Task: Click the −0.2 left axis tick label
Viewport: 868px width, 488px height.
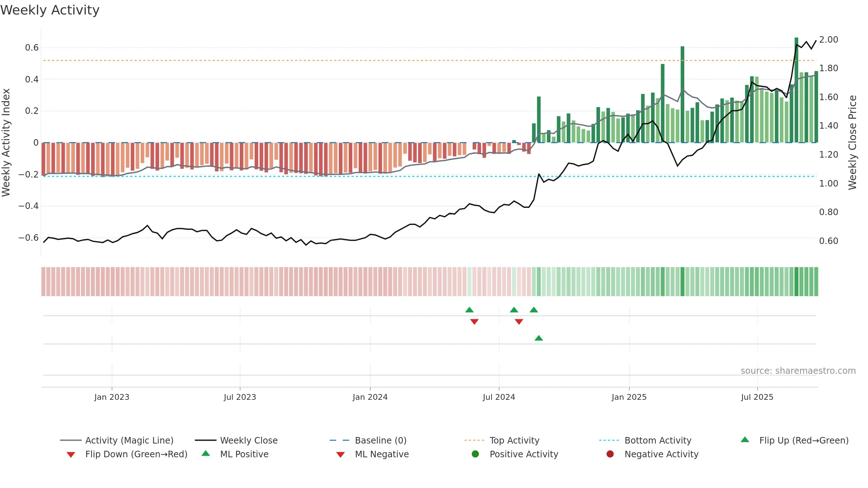Action: (x=29, y=174)
